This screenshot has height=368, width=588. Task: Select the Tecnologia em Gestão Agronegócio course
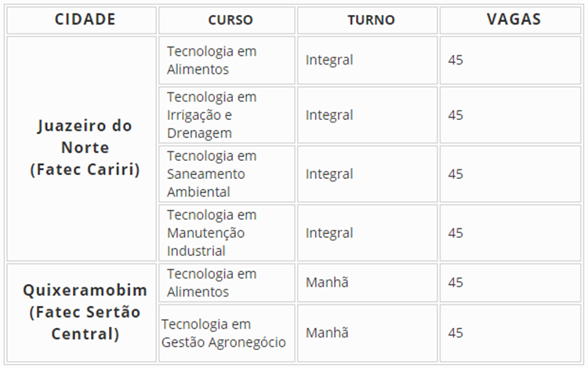(x=223, y=333)
